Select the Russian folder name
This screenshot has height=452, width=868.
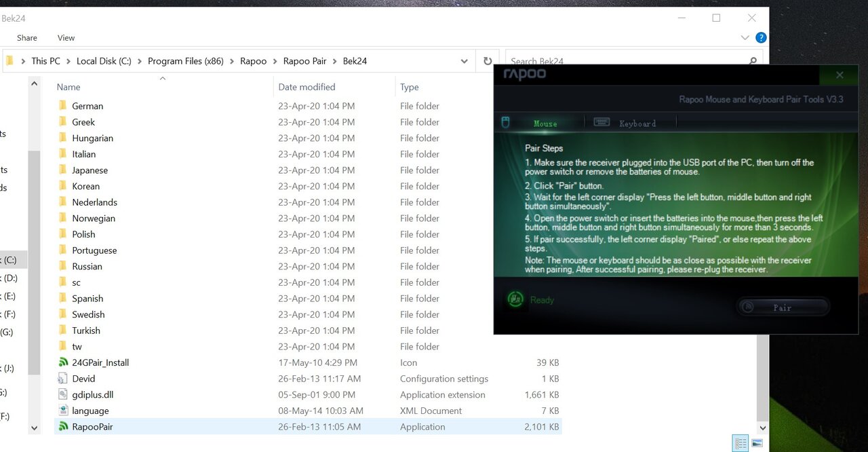click(x=87, y=267)
